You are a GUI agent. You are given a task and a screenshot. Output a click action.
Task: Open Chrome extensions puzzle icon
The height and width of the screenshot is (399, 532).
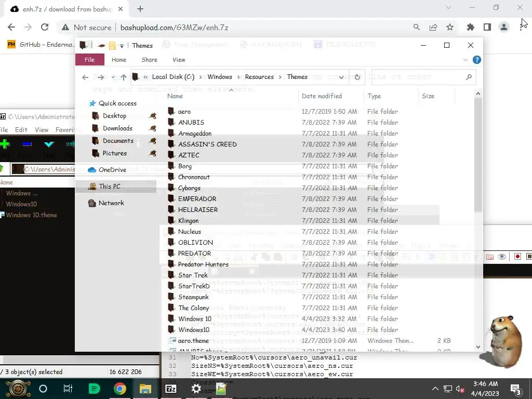[470, 27]
